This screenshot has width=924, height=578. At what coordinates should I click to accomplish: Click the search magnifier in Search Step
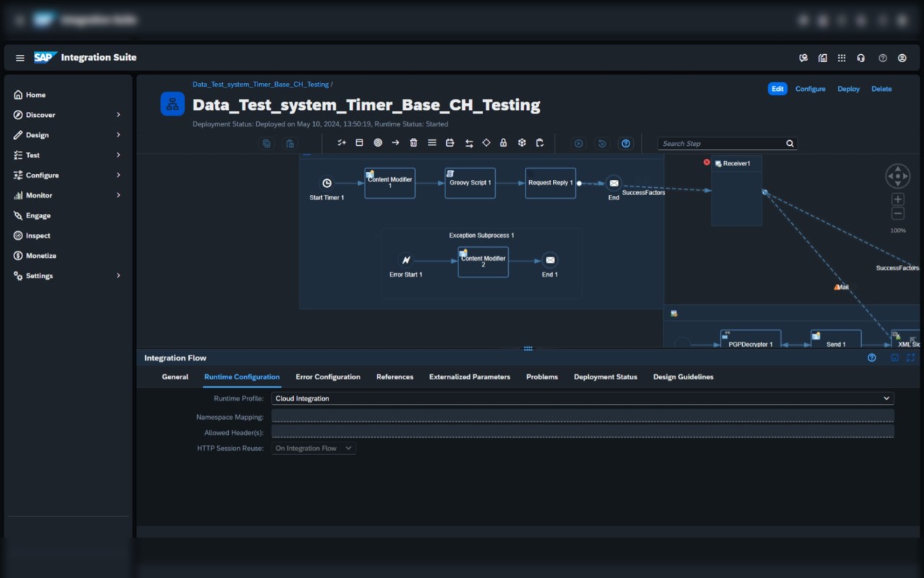[790, 144]
